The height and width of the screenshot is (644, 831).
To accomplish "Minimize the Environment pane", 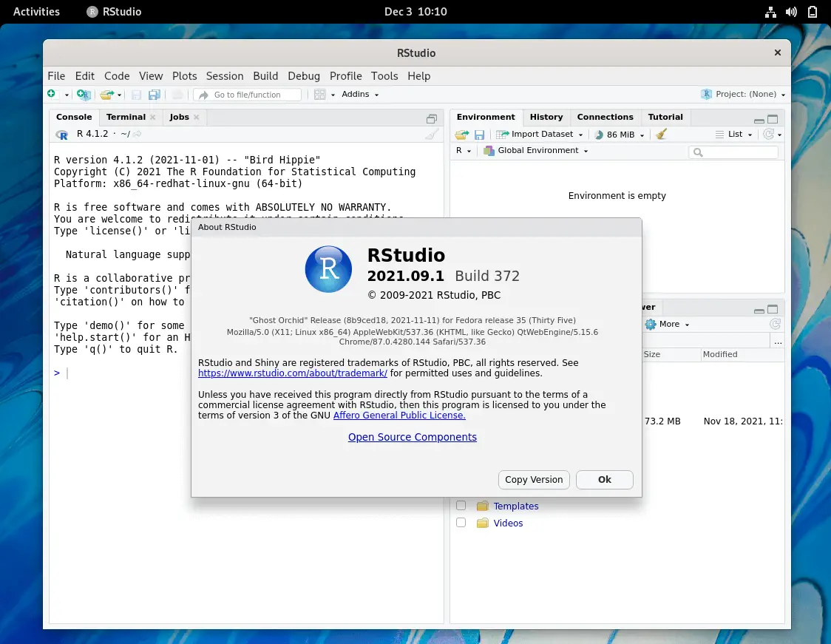I will (759, 121).
